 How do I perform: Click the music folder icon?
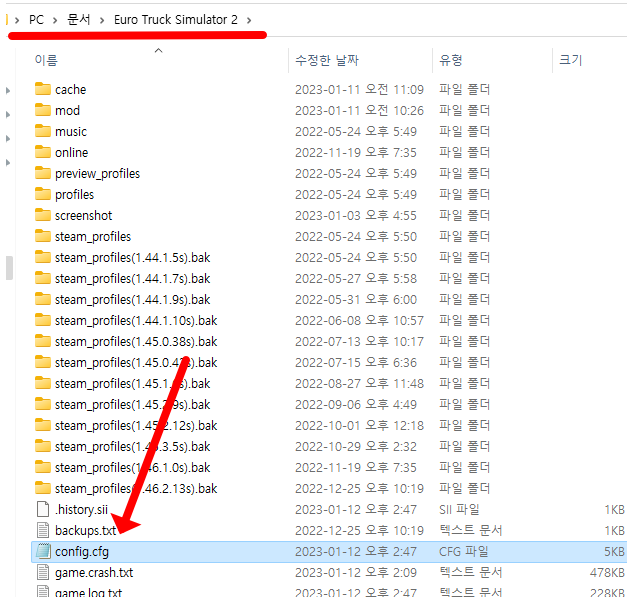coord(42,131)
